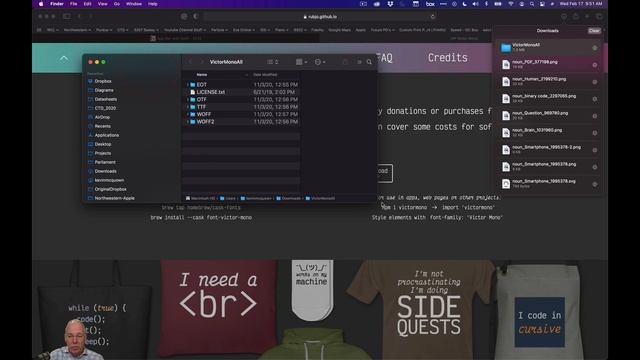Select noun_Smartphone_1995378.svg download entry

pos(548,184)
